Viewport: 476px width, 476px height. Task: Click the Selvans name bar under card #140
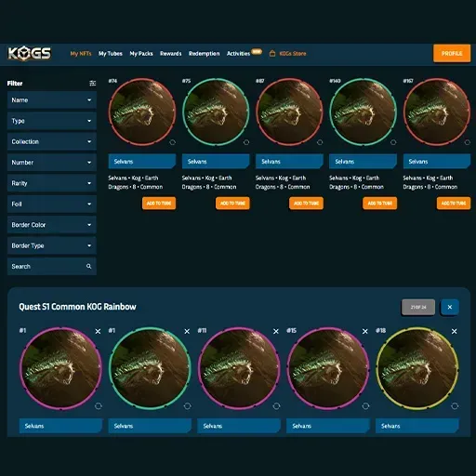tap(363, 162)
